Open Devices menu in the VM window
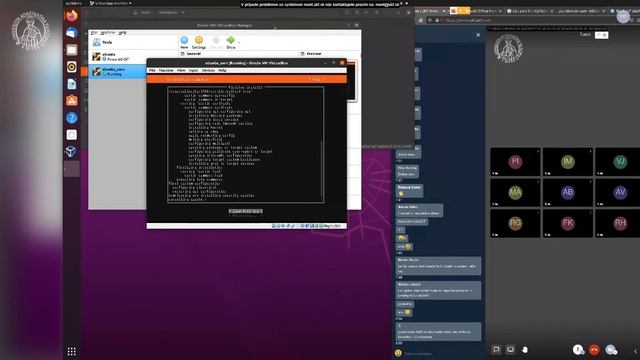Screen dimensions: 640x360 (x=208, y=70)
